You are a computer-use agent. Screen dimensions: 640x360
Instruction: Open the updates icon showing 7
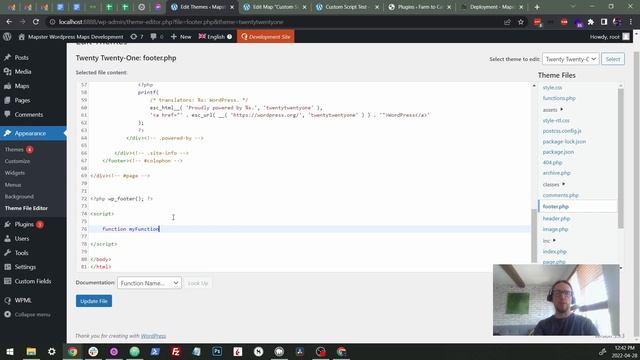(x=136, y=37)
